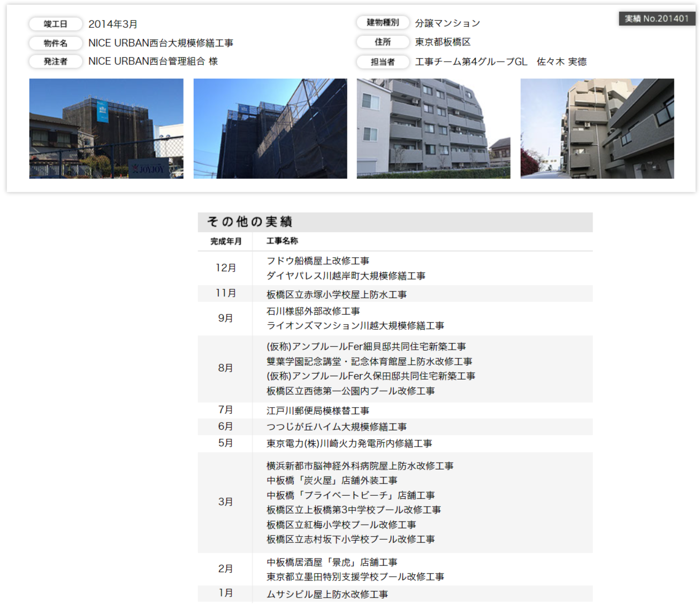The width and height of the screenshot is (700, 613).
Task: Select 中板橋「炭火屋」店舗外装工事 entry
Action: tap(332, 480)
